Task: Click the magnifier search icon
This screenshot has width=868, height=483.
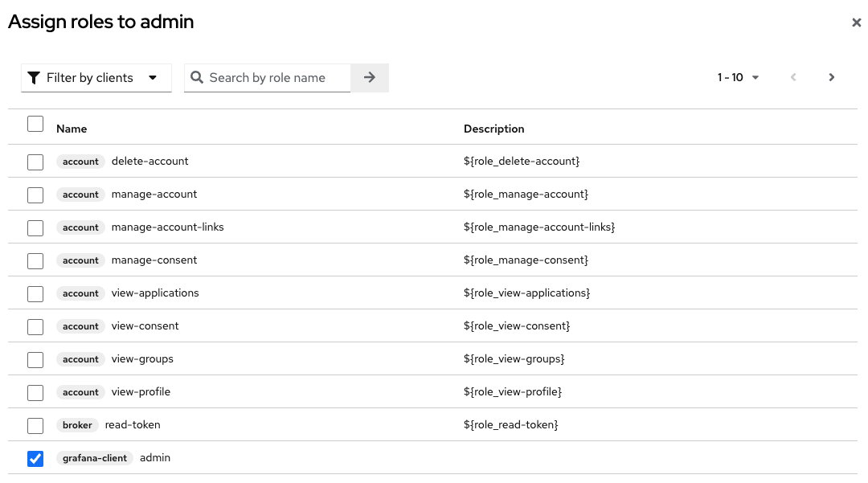Action: [x=197, y=77]
